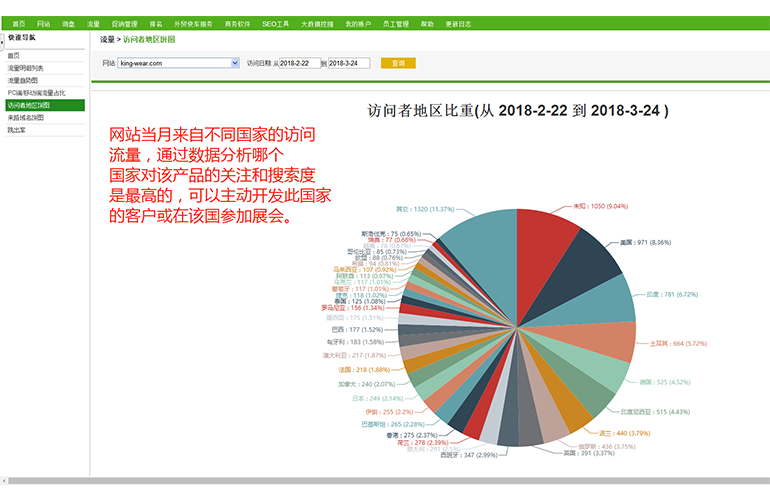Open 流量趋势图 from the left navigation

coord(23,80)
